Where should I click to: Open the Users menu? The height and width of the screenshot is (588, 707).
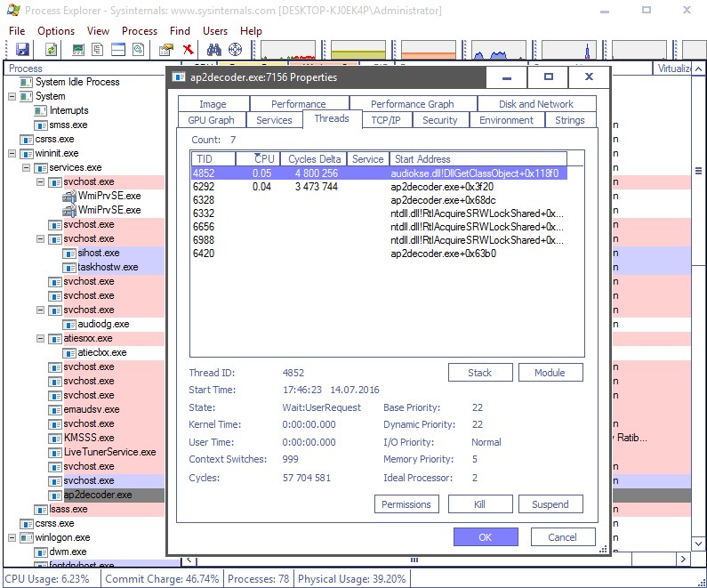tap(215, 31)
